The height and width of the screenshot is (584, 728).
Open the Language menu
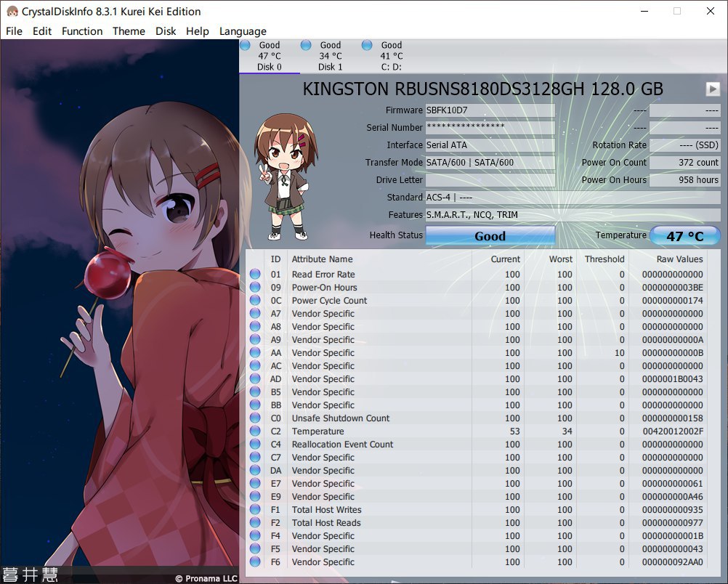[x=243, y=31]
